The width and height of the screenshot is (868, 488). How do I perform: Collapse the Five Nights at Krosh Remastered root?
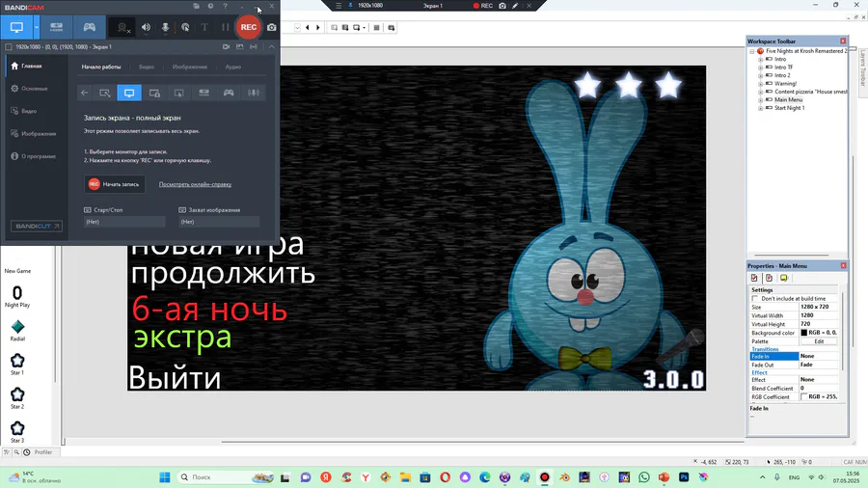[752, 51]
